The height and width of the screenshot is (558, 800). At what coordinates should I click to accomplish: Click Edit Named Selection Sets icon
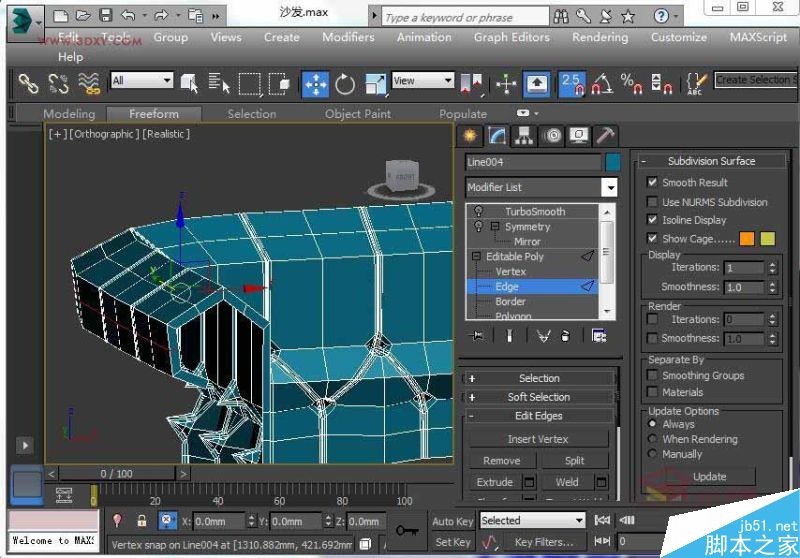click(696, 84)
